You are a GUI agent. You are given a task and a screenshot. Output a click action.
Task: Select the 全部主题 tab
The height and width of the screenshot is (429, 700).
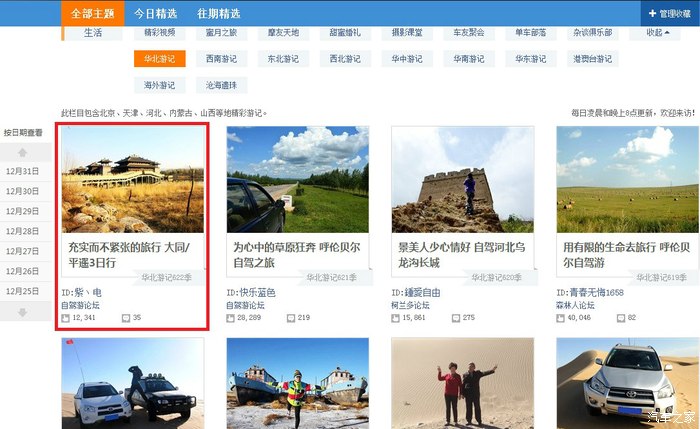(x=93, y=13)
